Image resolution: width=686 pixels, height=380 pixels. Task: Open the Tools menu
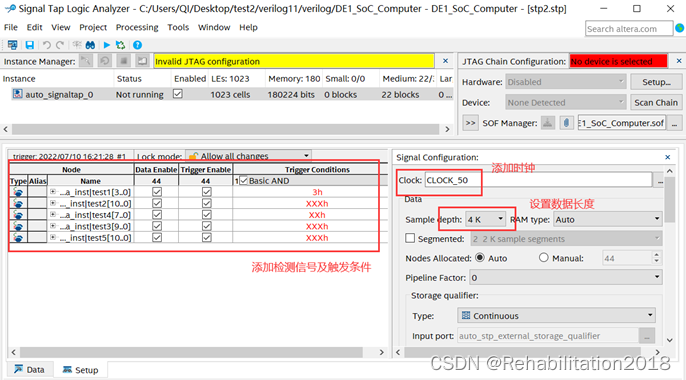tap(178, 27)
